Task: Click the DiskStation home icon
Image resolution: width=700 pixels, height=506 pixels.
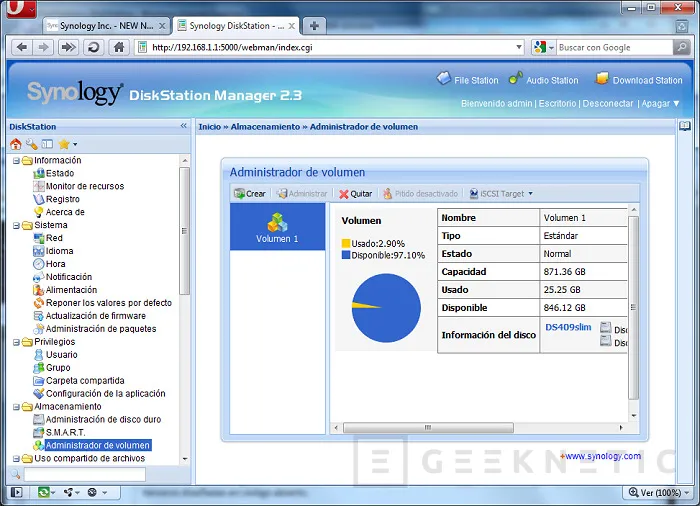Action: [16, 144]
